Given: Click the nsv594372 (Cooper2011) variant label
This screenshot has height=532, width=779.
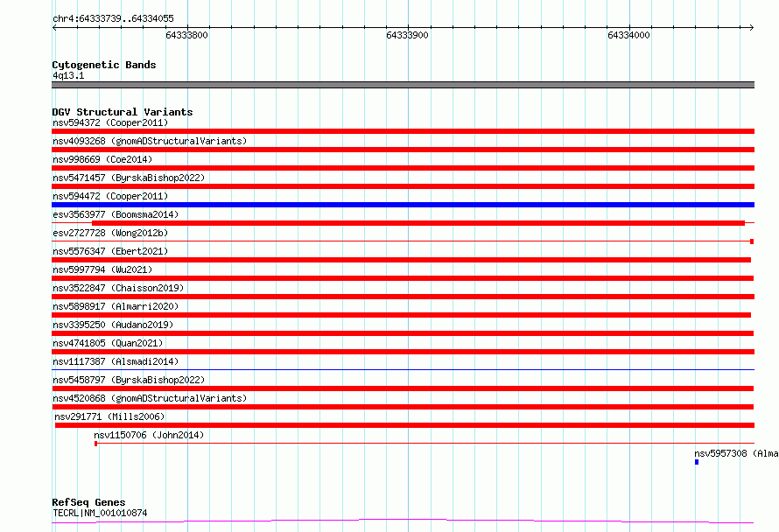Looking at the screenshot, I should coord(110,122).
